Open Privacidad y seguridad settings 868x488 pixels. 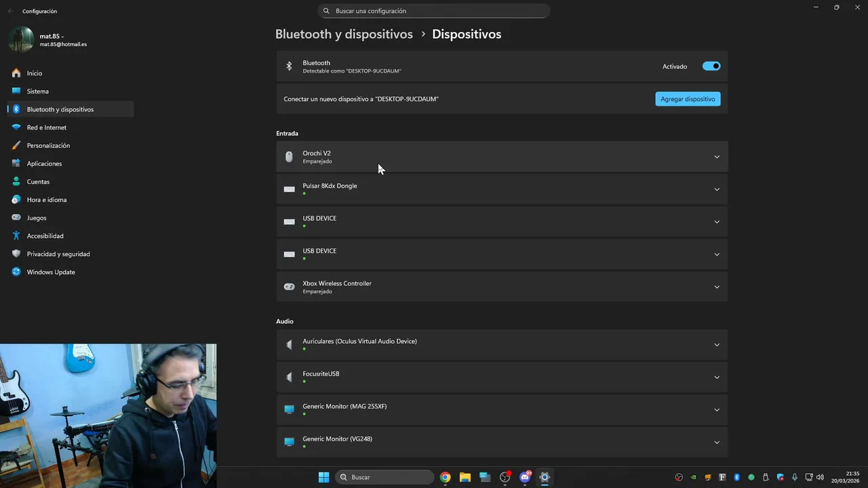pos(70,254)
